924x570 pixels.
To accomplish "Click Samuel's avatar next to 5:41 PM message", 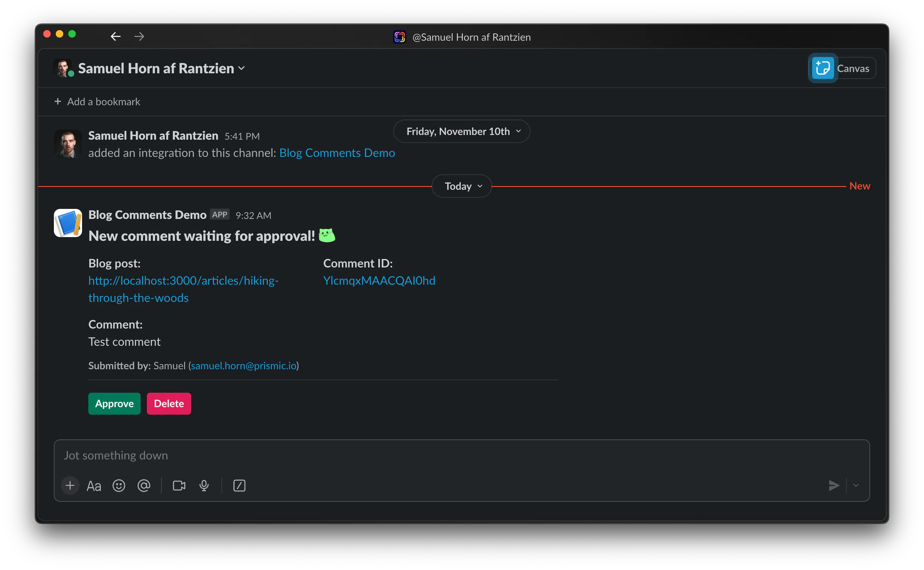I will pyautogui.click(x=68, y=144).
